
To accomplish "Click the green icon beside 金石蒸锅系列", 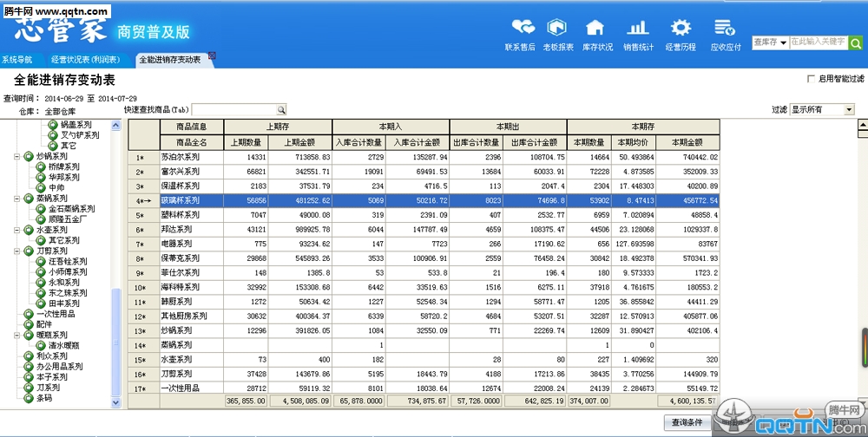I will point(41,209).
